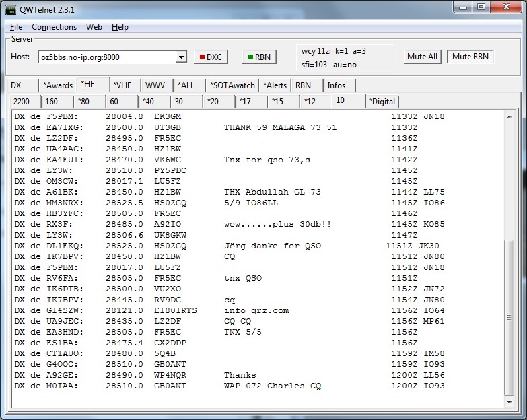Connect to RBN with green icon button
The width and height of the screenshot is (527, 420).
259,57
